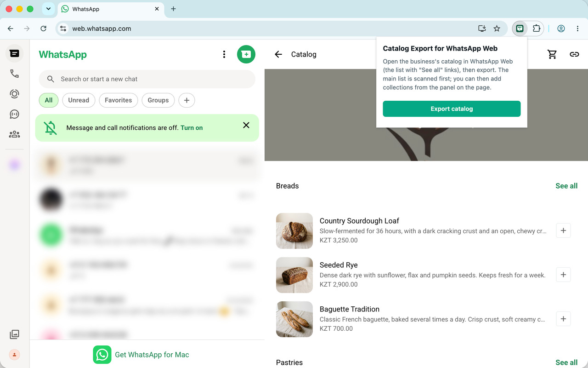Open the Media gallery icon in sidebar
This screenshot has width=588, height=368.
pyautogui.click(x=14, y=334)
